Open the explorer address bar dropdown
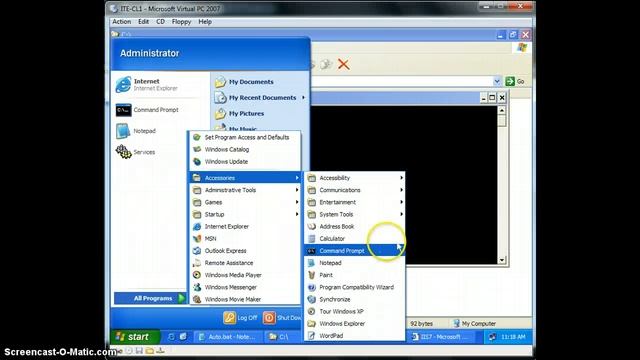The width and height of the screenshot is (640, 360). coord(497,81)
